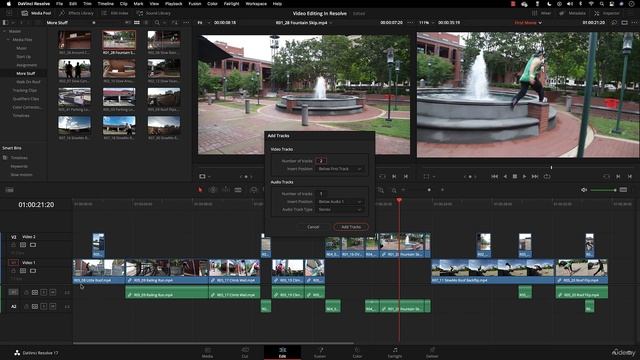Image resolution: width=640 pixels, height=360 pixels.
Task: Toggle the V1 destination control
Action: pos(13,262)
